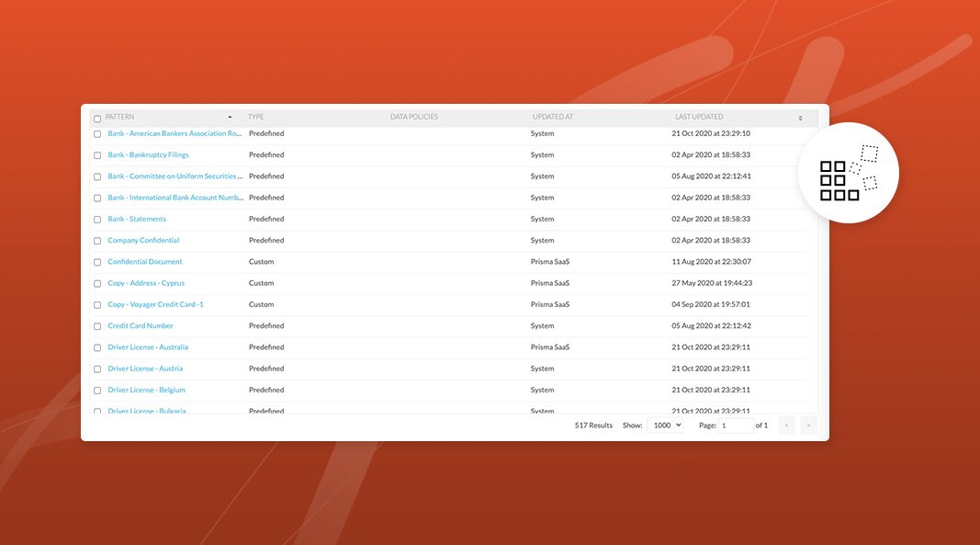Open the Company Confidential pattern link
This screenshot has height=545, width=980.
click(143, 240)
